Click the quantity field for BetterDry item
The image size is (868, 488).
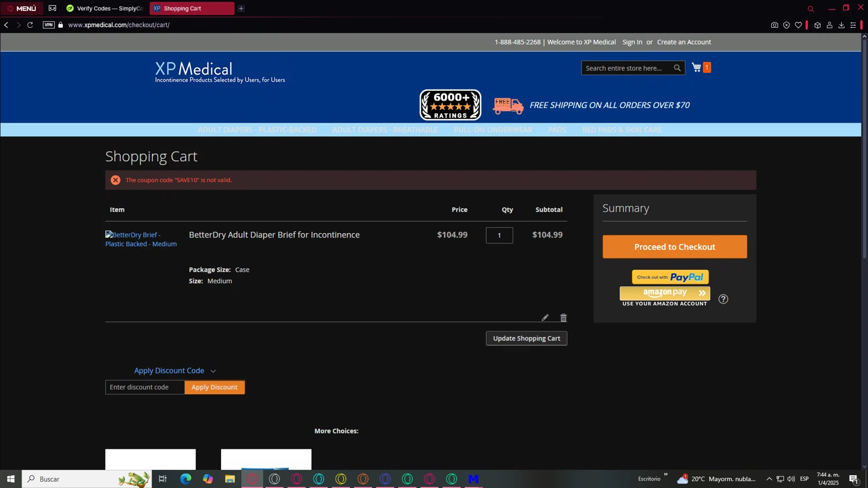tap(499, 235)
